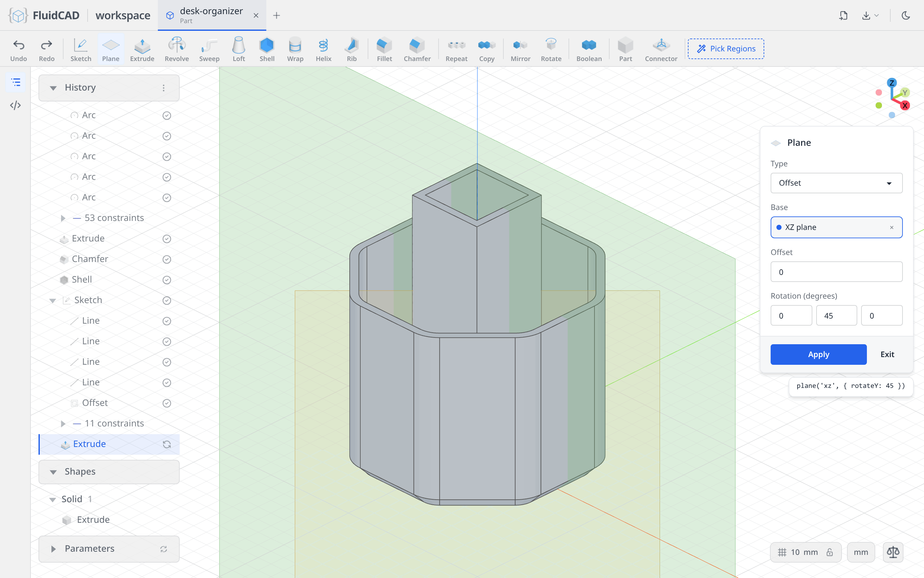Screen dimensions: 924x578
Task: Clear the XZ plane base selection
Action: (892, 227)
